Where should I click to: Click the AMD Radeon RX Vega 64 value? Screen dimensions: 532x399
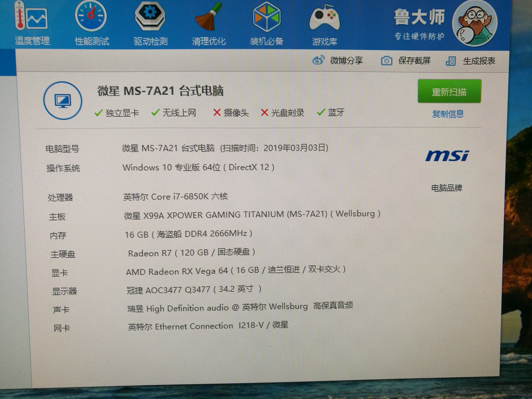[236, 271]
